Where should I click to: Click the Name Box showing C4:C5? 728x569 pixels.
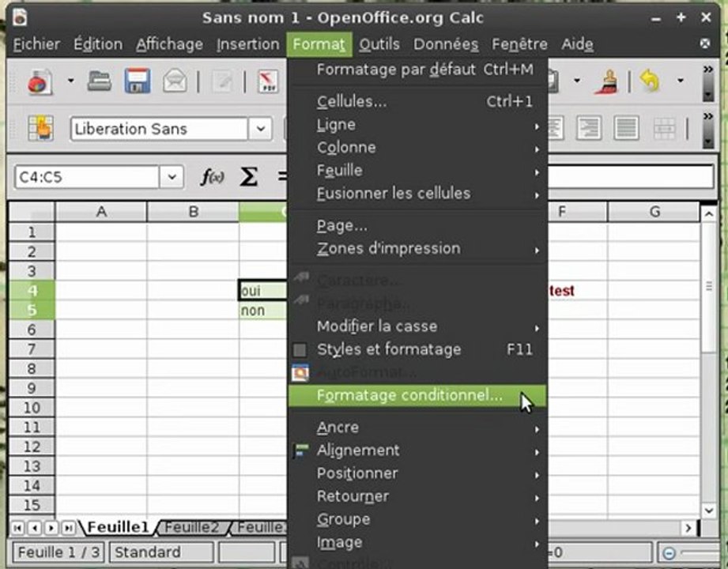pos(87,177)
